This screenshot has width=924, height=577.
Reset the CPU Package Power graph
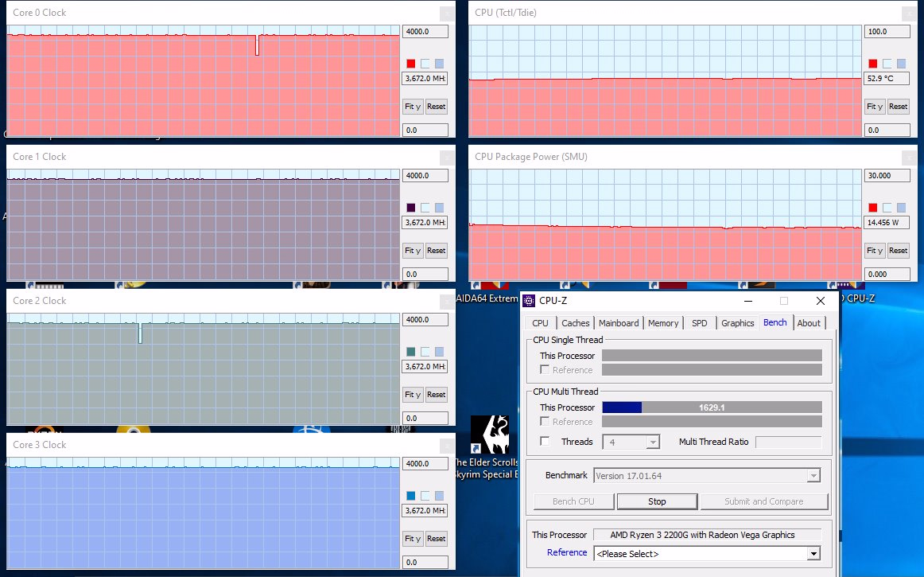898,251
